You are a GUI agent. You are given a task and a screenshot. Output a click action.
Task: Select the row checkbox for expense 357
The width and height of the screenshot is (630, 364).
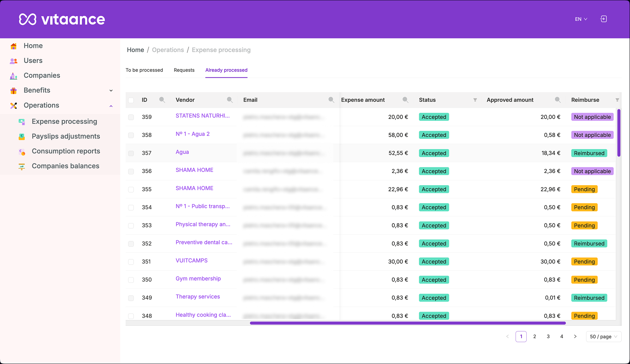tap(131, 153)
